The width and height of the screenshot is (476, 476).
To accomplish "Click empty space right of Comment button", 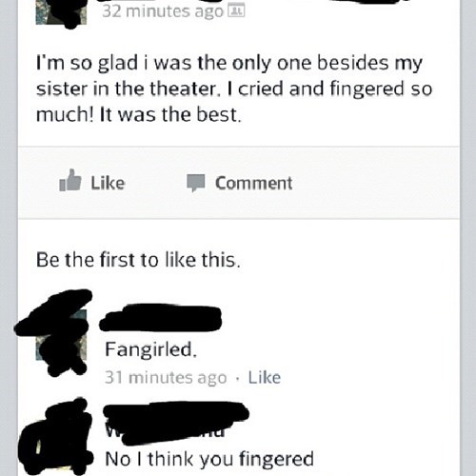I will click(374, 183).
